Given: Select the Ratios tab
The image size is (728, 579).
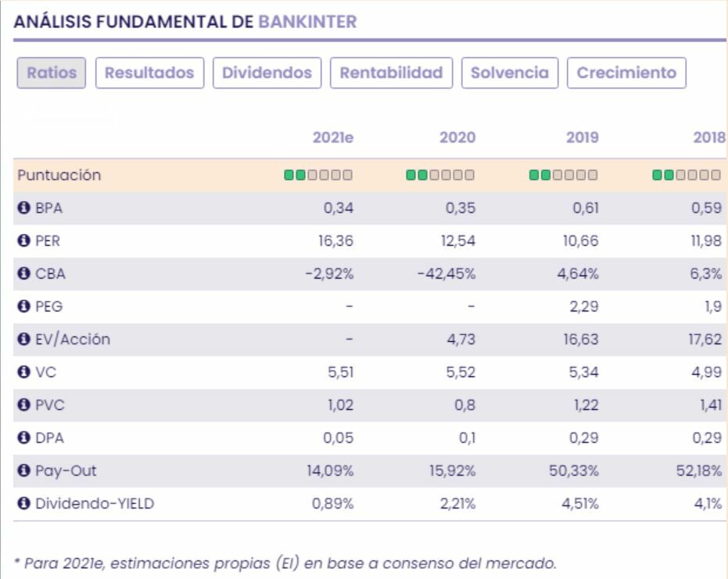Looking at the screenshot, I should pos(52,73).
